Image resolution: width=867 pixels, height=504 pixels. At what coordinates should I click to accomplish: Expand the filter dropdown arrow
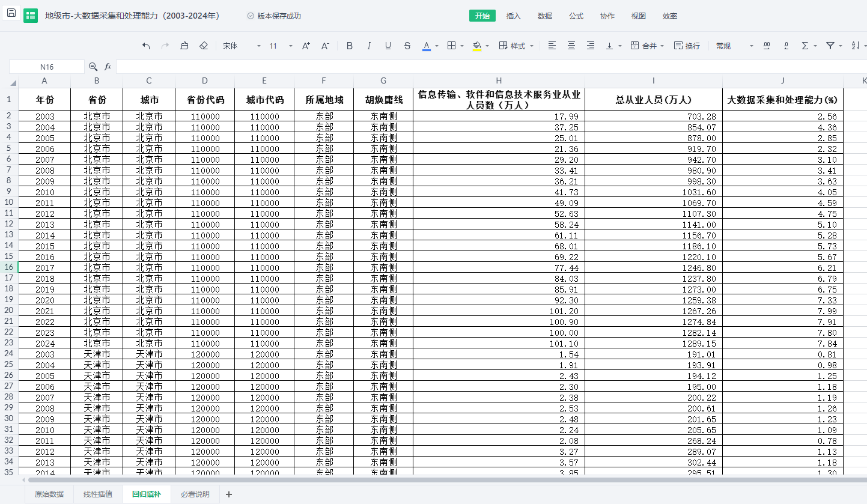pyautogui.click(x=840, y=46)
